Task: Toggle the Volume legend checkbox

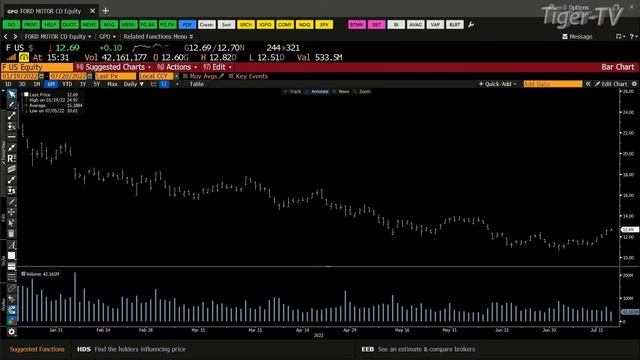Action: click(x=24, y=274)
